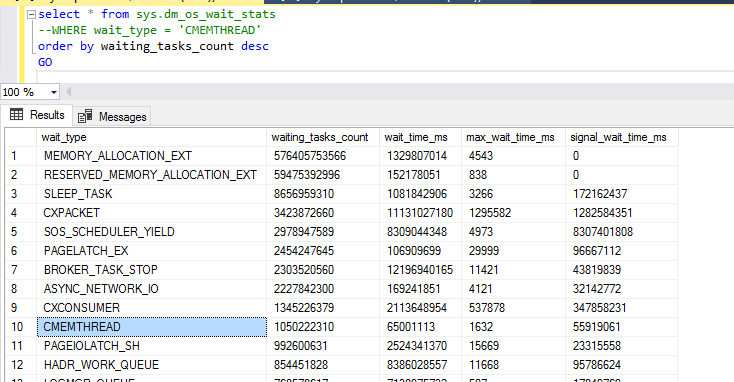
Task: Click wait time value 2524341370
Action: pyautogui.click(x=420, y=346)
